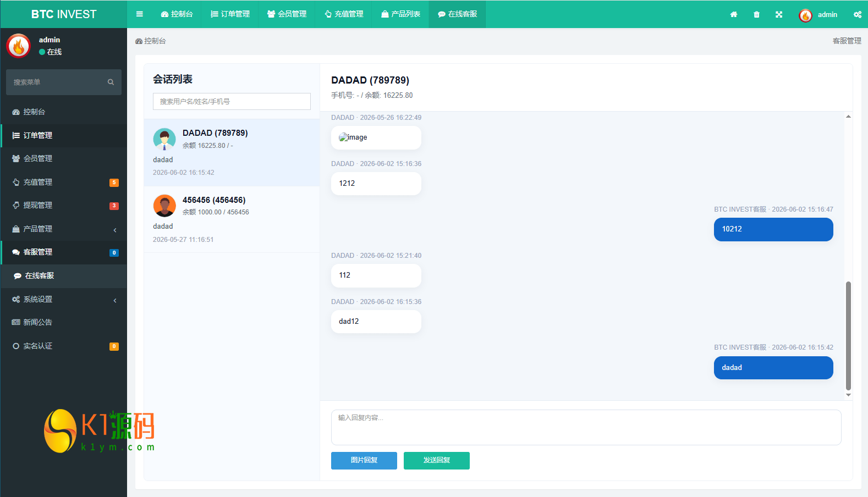Click the 产品管理 bag icon in sidebar

[16, 229]
